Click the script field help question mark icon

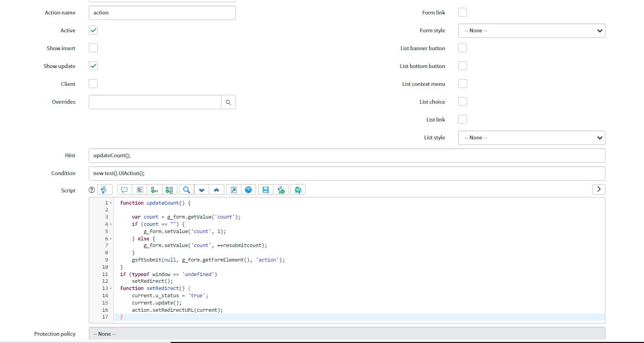92,190
